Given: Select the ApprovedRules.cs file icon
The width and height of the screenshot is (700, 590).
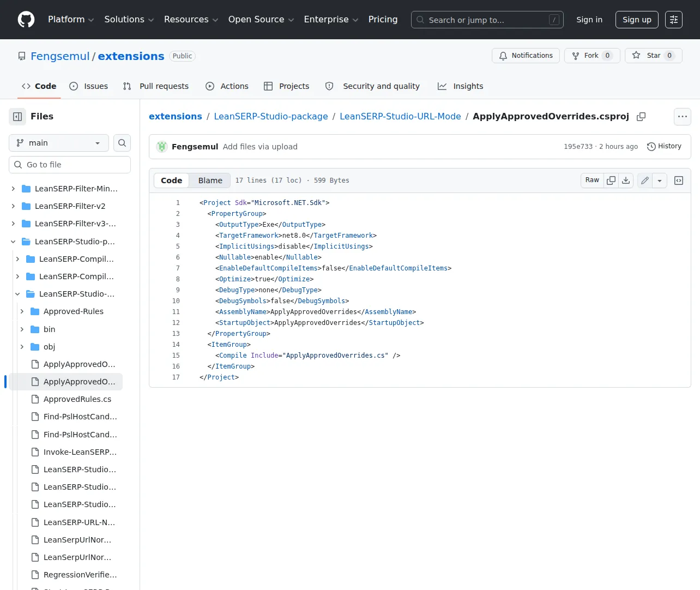Looking at the screenshot, I should point(35,399).
